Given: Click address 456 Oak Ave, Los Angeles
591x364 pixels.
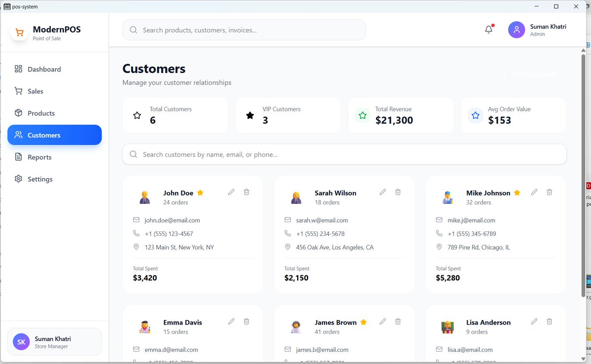Looking at the screenshot, I should [x=335, y=247].
